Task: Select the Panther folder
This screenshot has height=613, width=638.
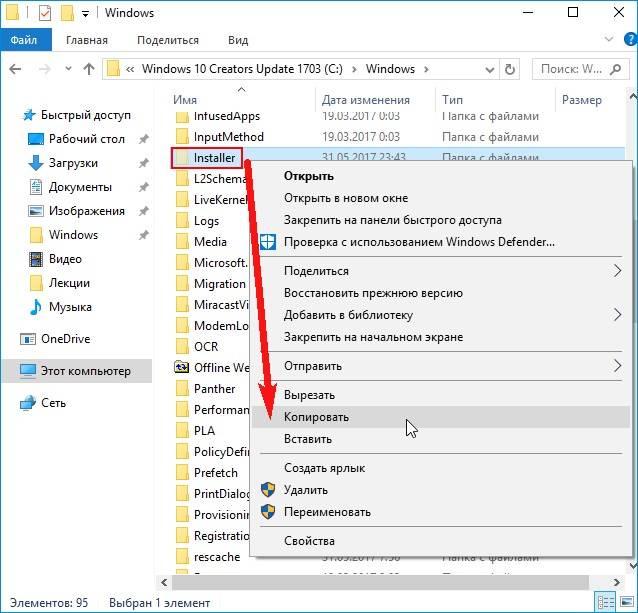Action: click(214, 389)
